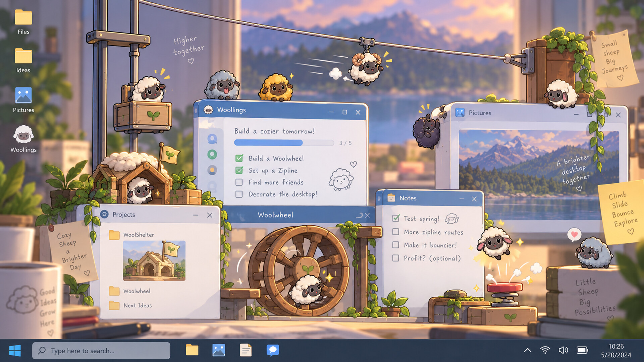Image resolution: width=644 pixels, height=362 pixels.
Task: Click the heart icon in the Woollings window
Action: click(353, 164)
